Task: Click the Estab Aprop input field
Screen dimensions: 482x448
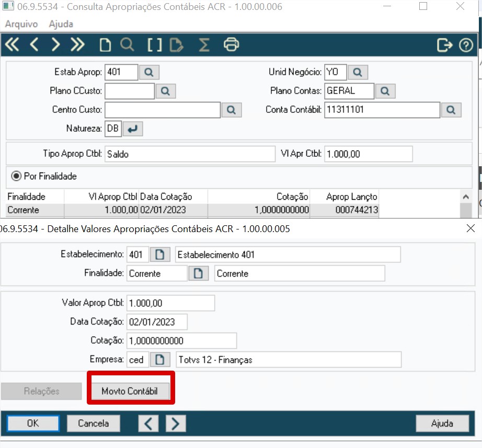Action: [121, 72]
